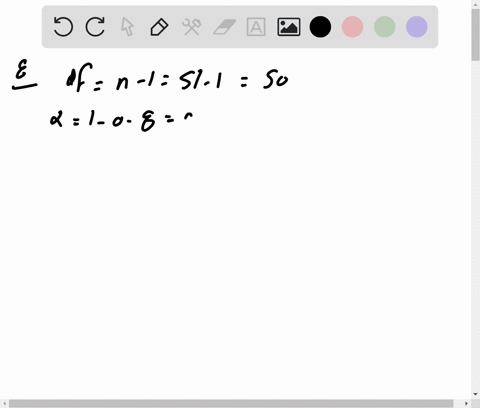This screenshot has height=408, width=480.
Task: Select the text box tool
Action: [256, 27]
